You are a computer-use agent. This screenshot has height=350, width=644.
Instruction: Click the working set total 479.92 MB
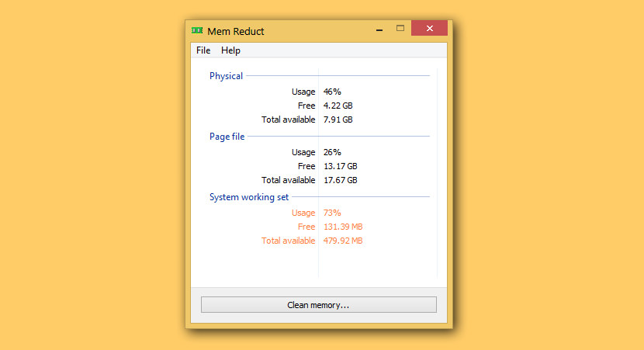pos(343,241)
